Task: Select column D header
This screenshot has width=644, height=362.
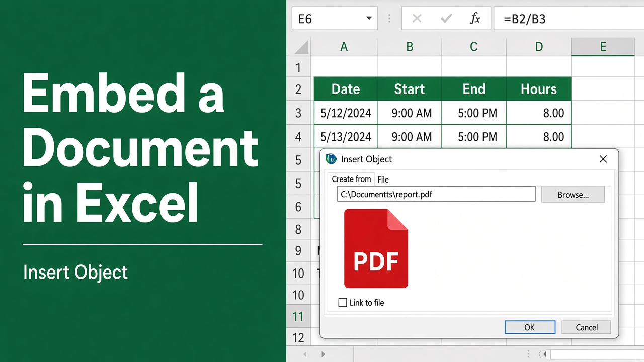Action: pos(539,47)
